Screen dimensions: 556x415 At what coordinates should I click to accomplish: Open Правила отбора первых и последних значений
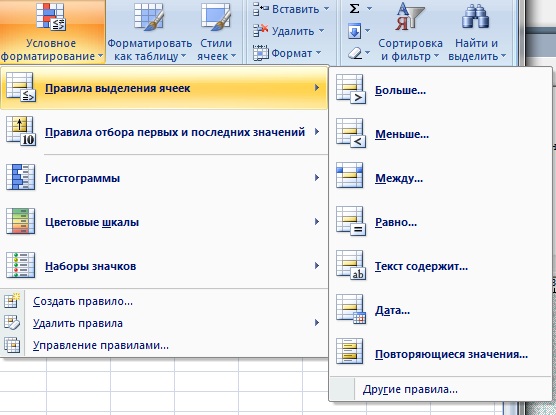[x=164, y=132]
